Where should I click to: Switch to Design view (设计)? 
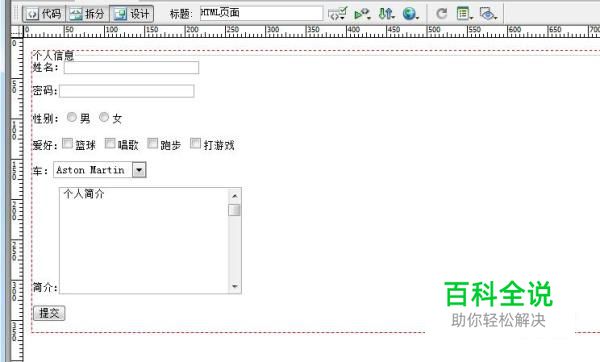pyautogui.click(x=132, y=14)
